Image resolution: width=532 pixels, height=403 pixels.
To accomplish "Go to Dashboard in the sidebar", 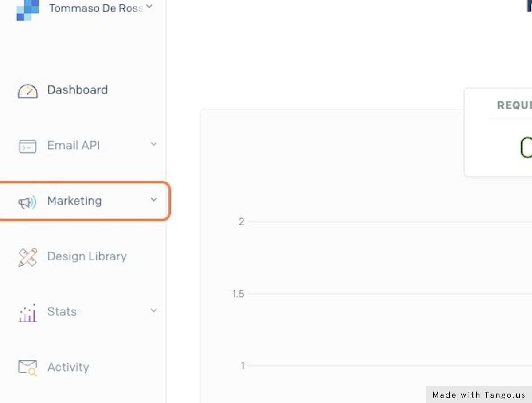I will click(x=78, y=90).
